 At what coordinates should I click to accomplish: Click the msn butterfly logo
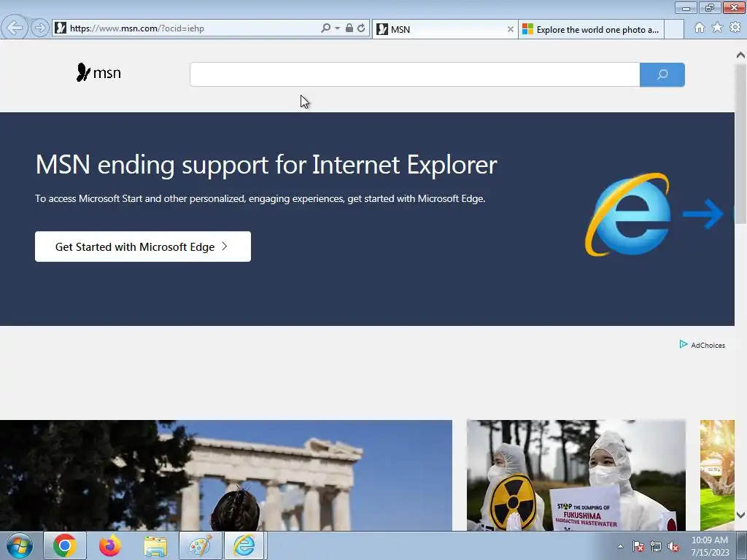click(98, 72)
